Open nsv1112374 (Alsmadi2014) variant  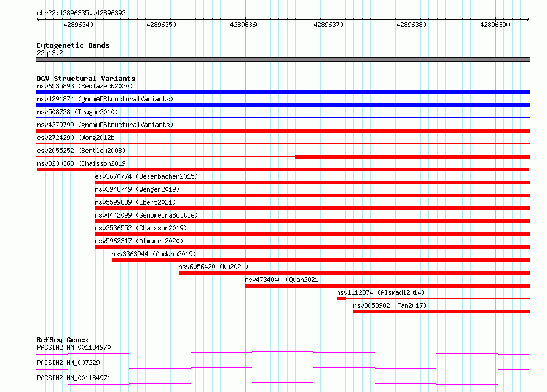pos(380,292)
